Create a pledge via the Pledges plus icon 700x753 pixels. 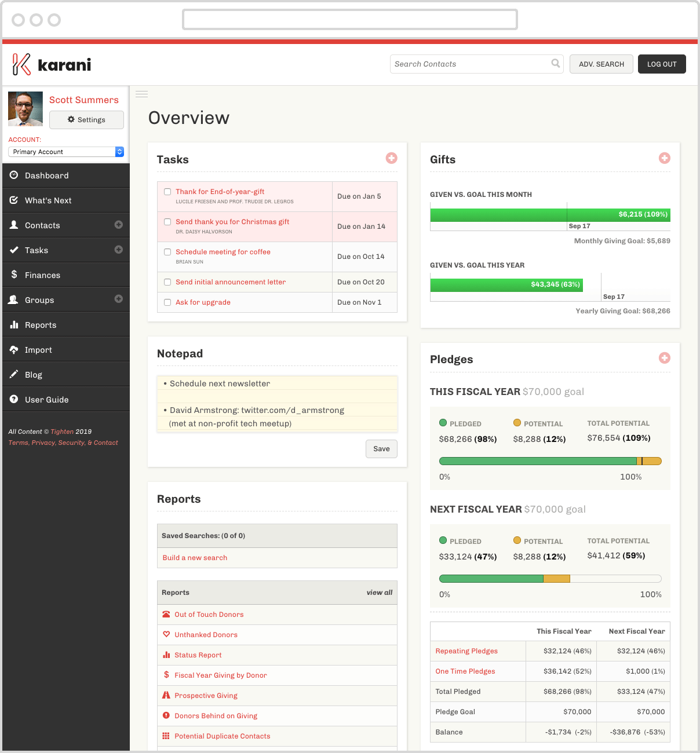coord(664,358)
